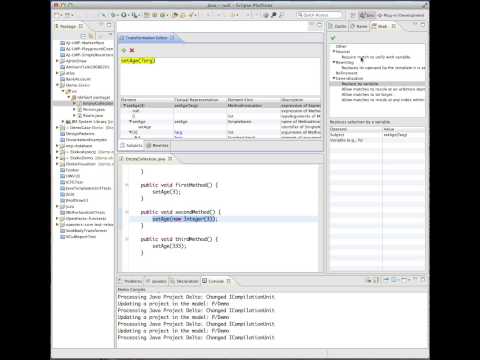
Task: Click the search magnifier toolbar icon
Action: click(274, 15)
